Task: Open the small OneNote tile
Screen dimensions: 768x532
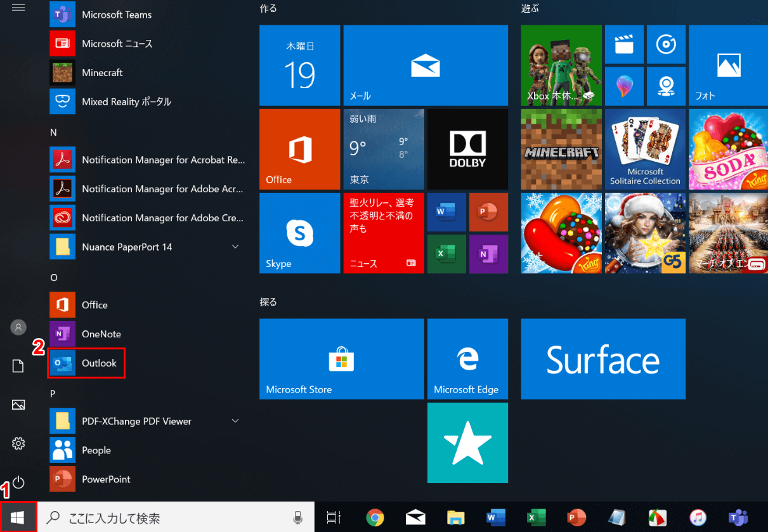Action: [x=488, y=254]
